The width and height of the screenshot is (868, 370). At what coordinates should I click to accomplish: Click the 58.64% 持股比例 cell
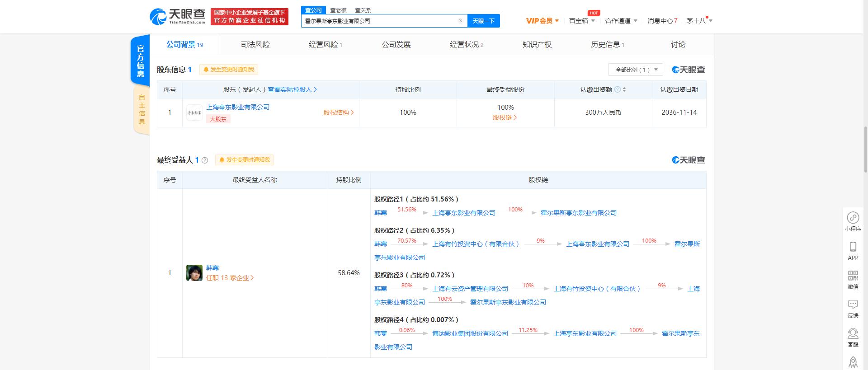point(349,273)
